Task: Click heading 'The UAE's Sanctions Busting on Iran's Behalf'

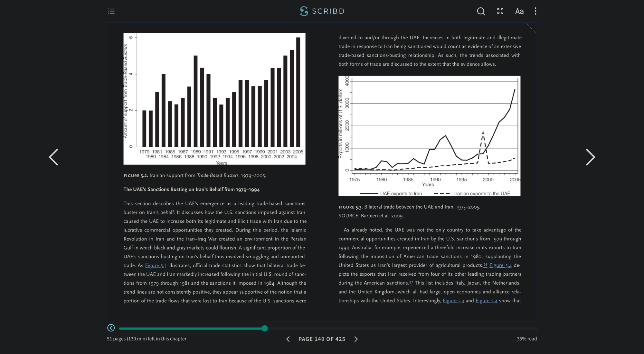Action: (191, 190)
